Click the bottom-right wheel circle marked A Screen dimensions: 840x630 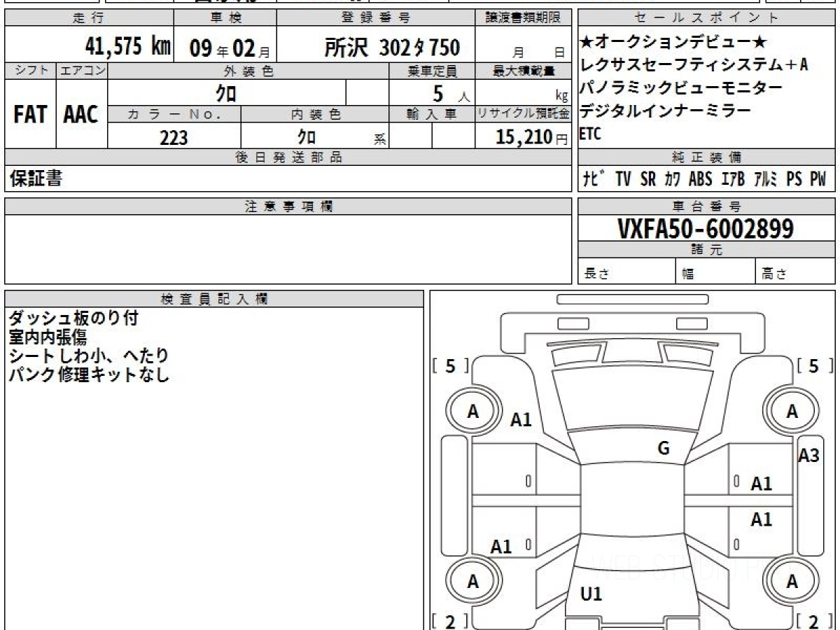click(792, 582)
